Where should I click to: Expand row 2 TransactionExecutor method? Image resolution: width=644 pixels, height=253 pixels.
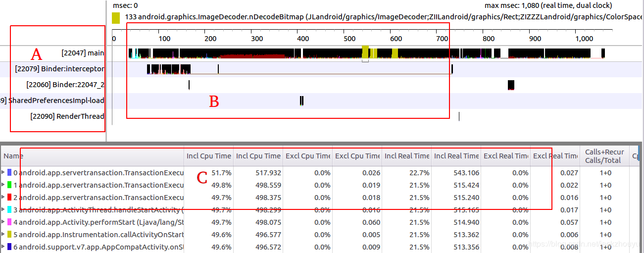(3, 198)
